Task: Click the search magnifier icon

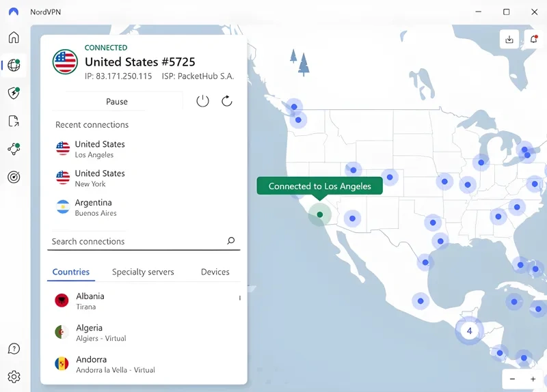Action: click(231, 240)
